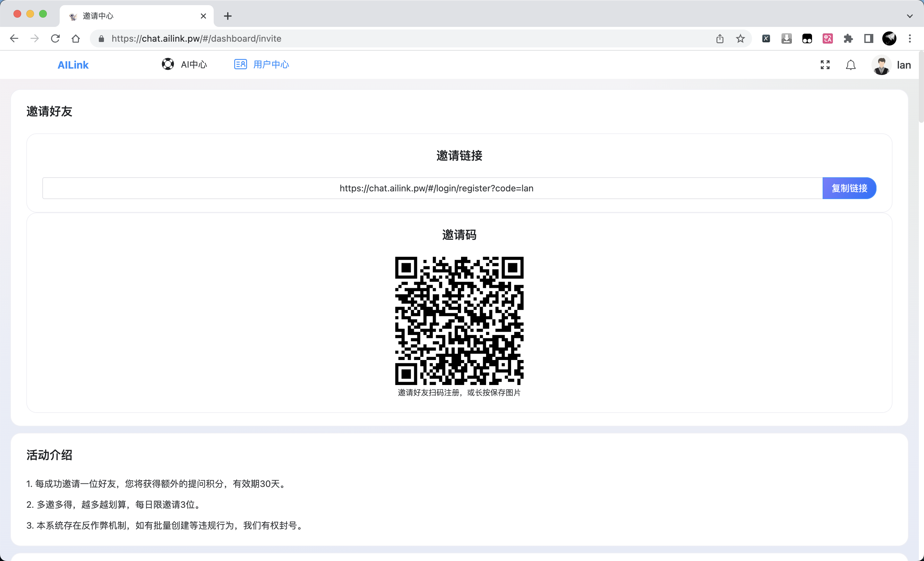This screenshot has height=561, width=924.
Task: Open the 用户中心 menu item
Action: [261, 64]
